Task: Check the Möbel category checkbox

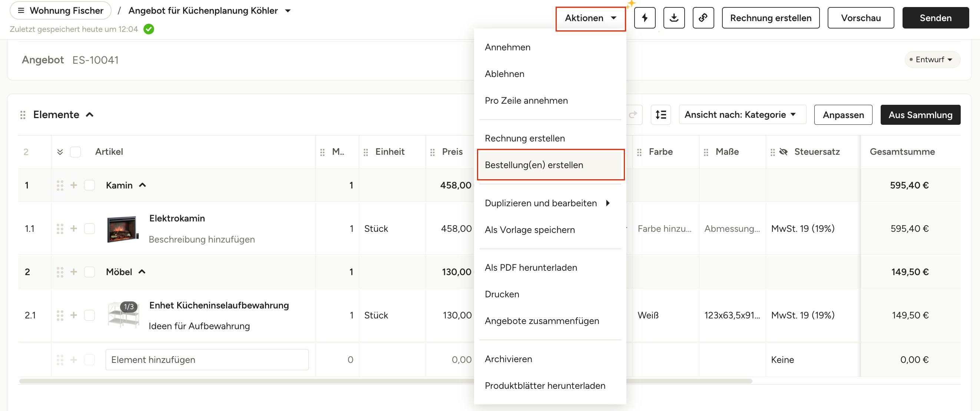Action: 89,272
